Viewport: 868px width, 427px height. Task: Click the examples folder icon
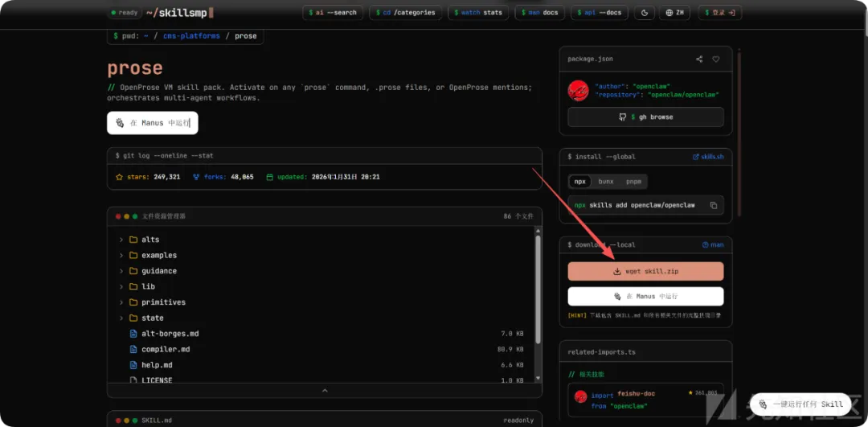(133, 255)
